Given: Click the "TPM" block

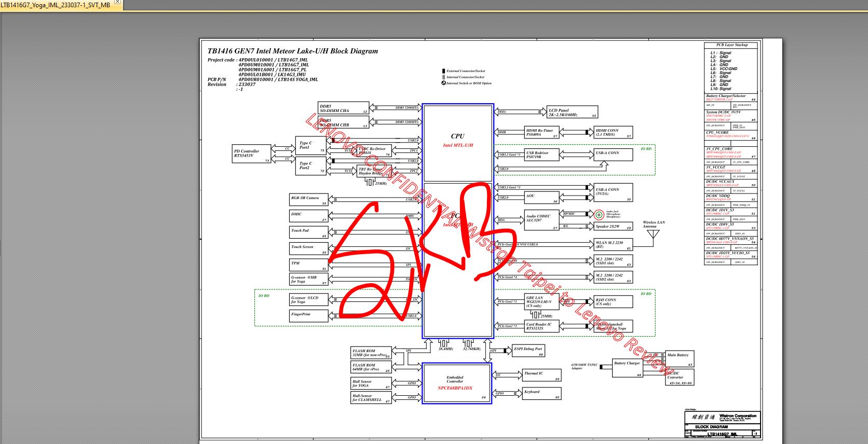Looking at the screenshot, I should coord(309,265).
